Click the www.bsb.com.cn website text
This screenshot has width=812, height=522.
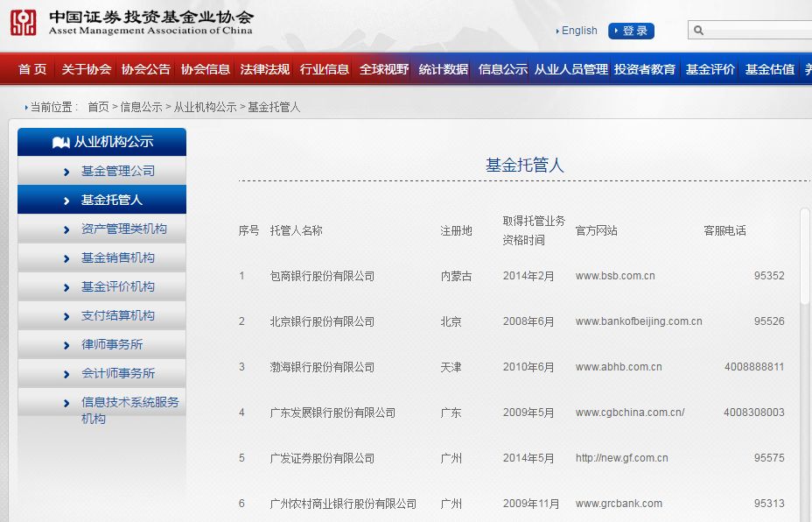coord(615,276)
